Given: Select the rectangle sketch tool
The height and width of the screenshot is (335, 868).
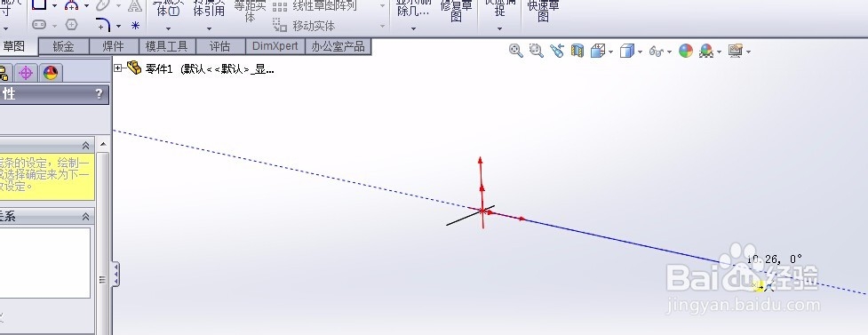Looking at the screenshot, I should pos(39,5).
